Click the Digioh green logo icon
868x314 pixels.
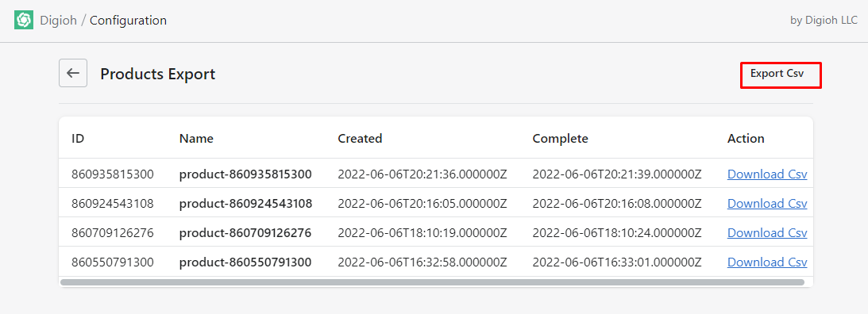pyautogui.click(x=24, y=21)
